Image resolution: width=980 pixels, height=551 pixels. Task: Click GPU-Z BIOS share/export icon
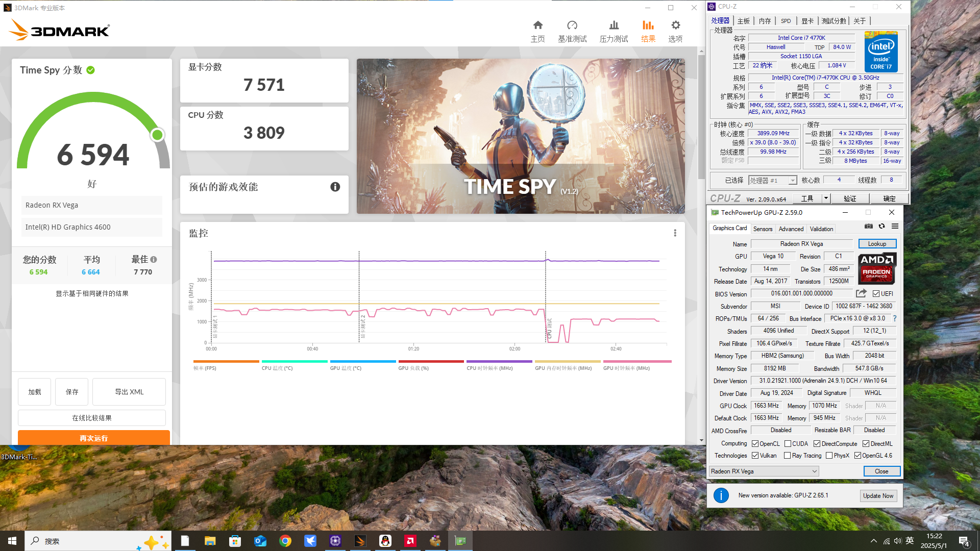[x=861, y=293]
